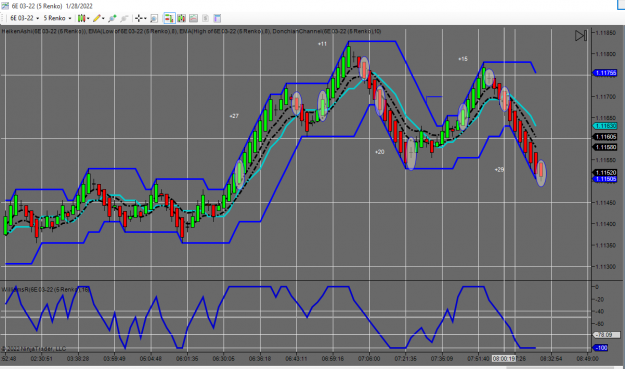This screenshot has width=625, height=369.
Task: Open the Indicators icon
Action: (193, 18)
